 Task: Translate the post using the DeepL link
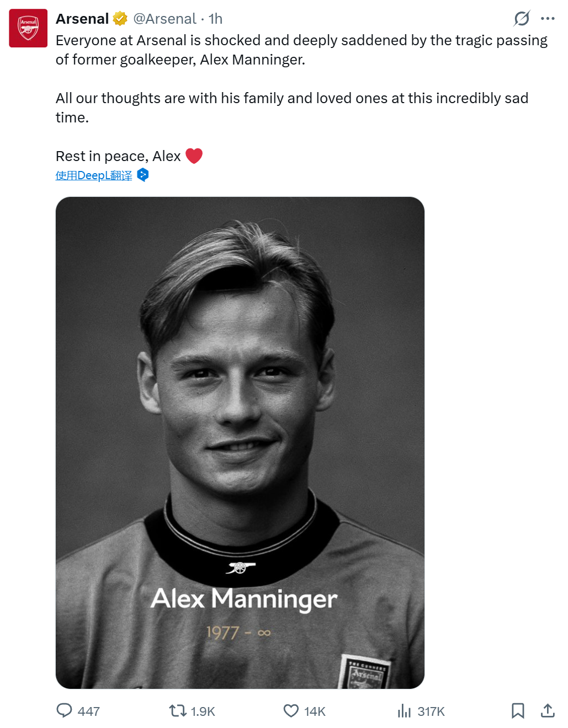[x=94, y=175]
